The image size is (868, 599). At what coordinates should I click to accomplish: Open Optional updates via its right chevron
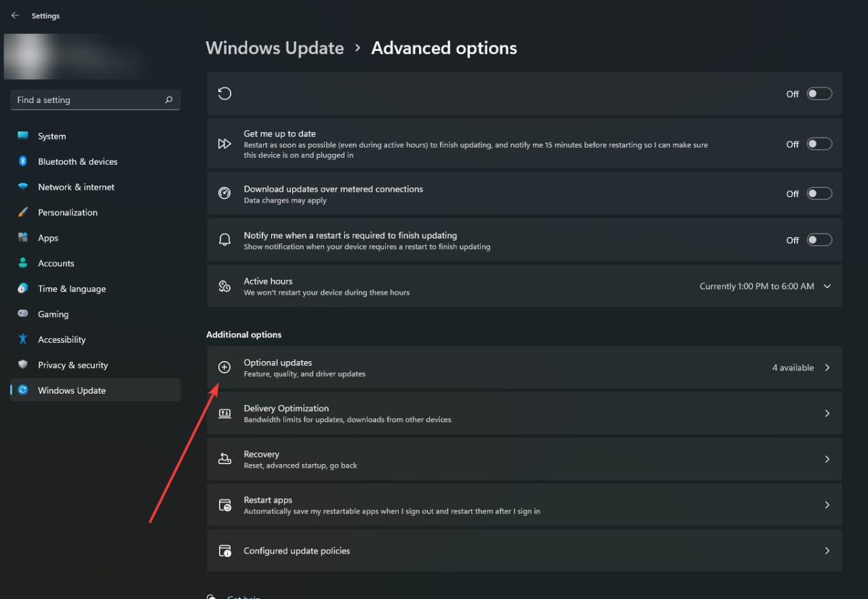pos(827,367)
